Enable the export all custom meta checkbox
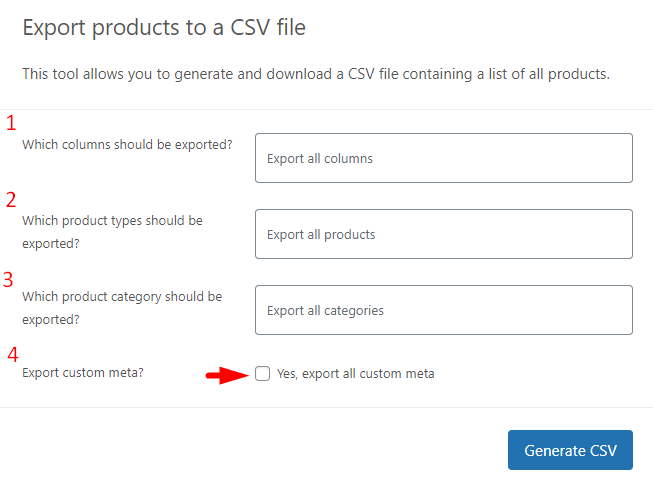Screen dimensions: 653x487 coord(262,374)
